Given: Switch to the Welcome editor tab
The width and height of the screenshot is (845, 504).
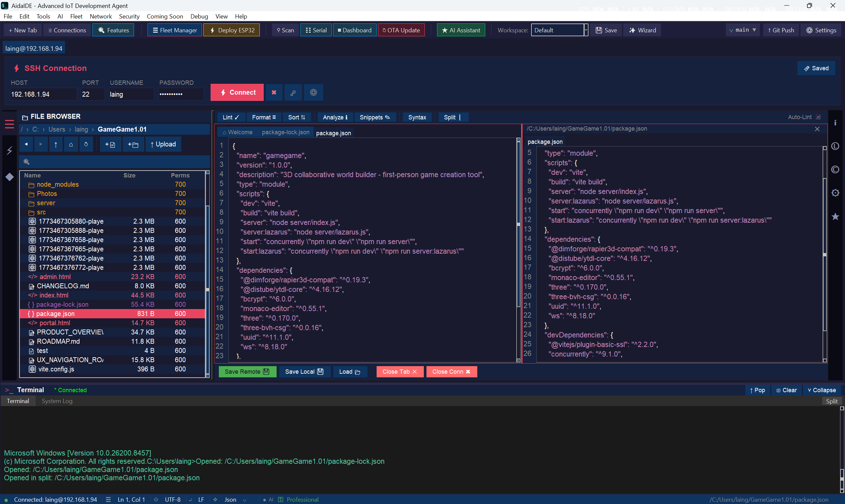Looking at the screenshot, I should [238, 132].
